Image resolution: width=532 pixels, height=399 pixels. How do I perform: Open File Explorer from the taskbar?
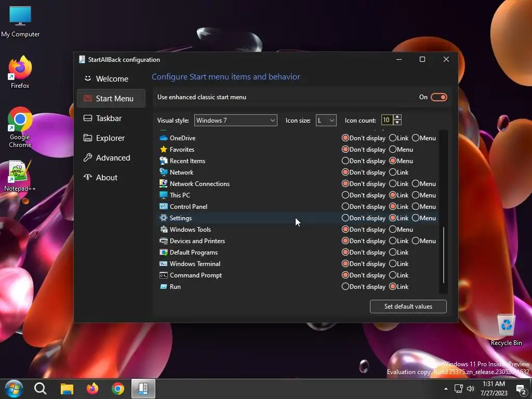click(67, 389)
